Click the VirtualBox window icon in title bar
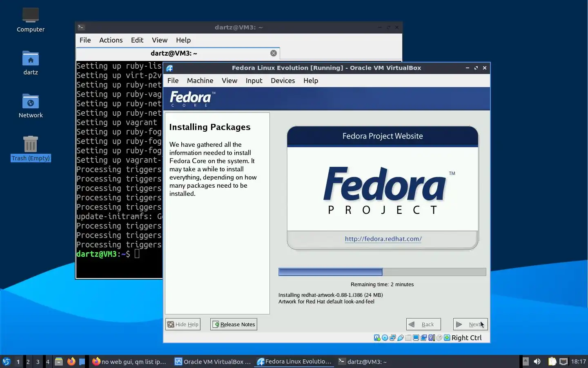The image size is (588, 368). [169, 68]
